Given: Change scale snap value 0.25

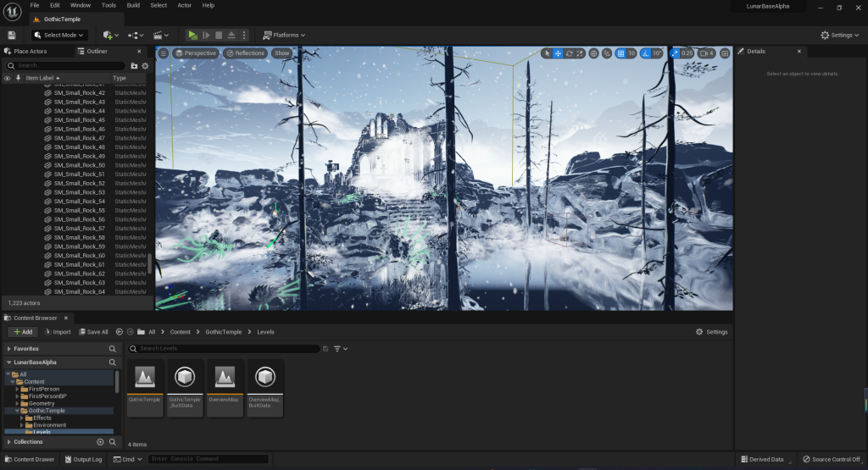Looking at the screenshot, I should tap(687, 53).
